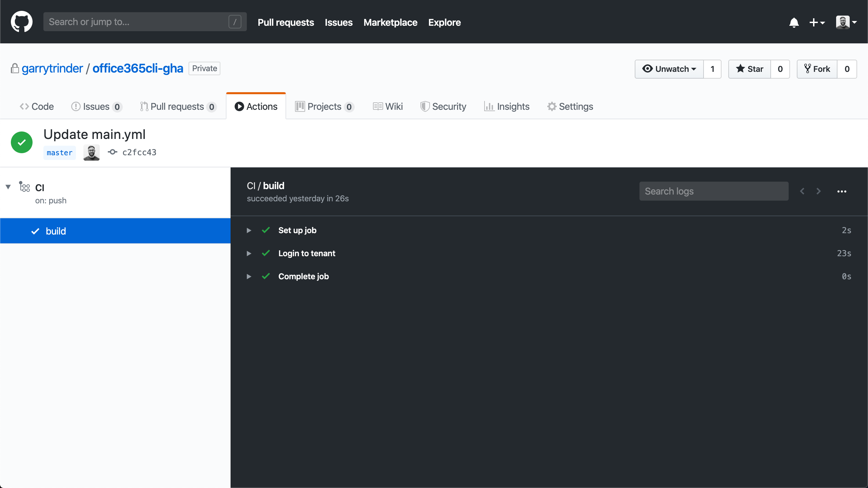Image resolution: width=868 pixels, height=488 pixels.
Task: Open the plus create-new menu
Action: point(817,22)
